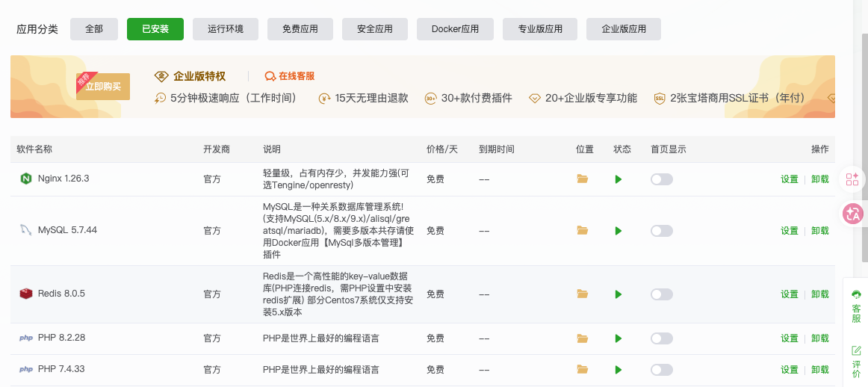Toggle homepage display for Redis 8.0.5
Screen dimensions: 868x387
click(661, 294)
